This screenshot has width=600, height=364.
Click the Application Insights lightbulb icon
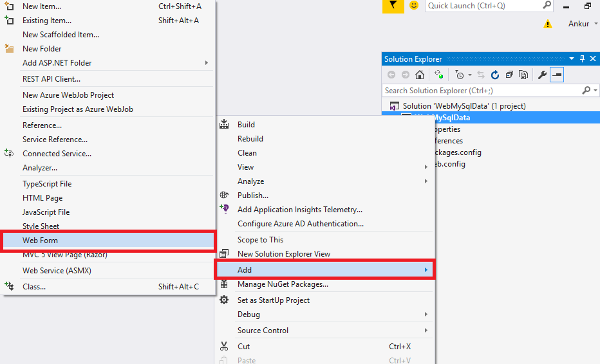click(x=224, y=209)
